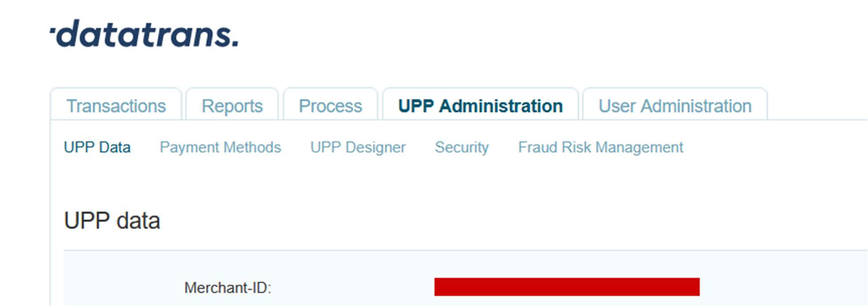
Task: Open Fraud Risk Management settings
Action: 600,147
